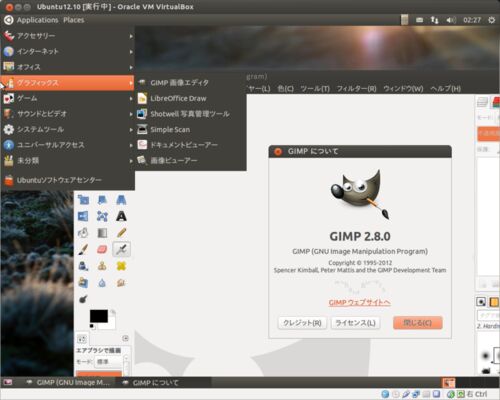Image resolution: width=500 pixels, height=400 pixels.
Task: Expand the システムツール submenu
Action: [x=67, y=129]
